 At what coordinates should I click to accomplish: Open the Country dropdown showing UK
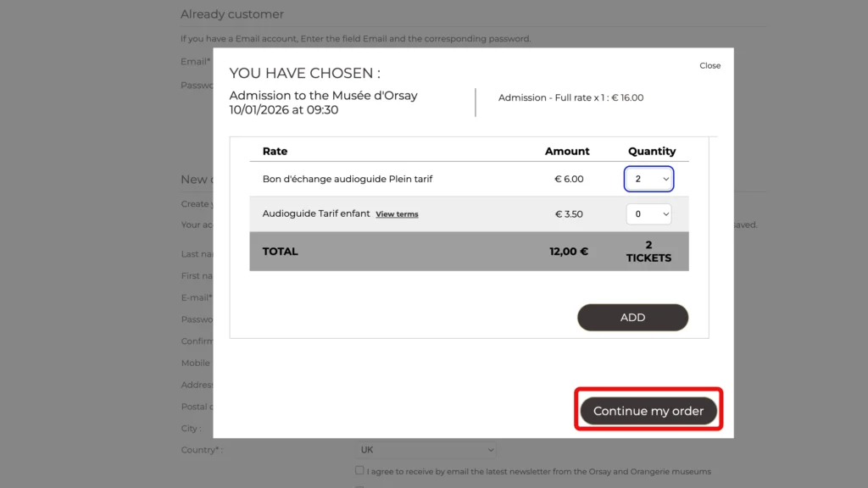tap(426, 450)
